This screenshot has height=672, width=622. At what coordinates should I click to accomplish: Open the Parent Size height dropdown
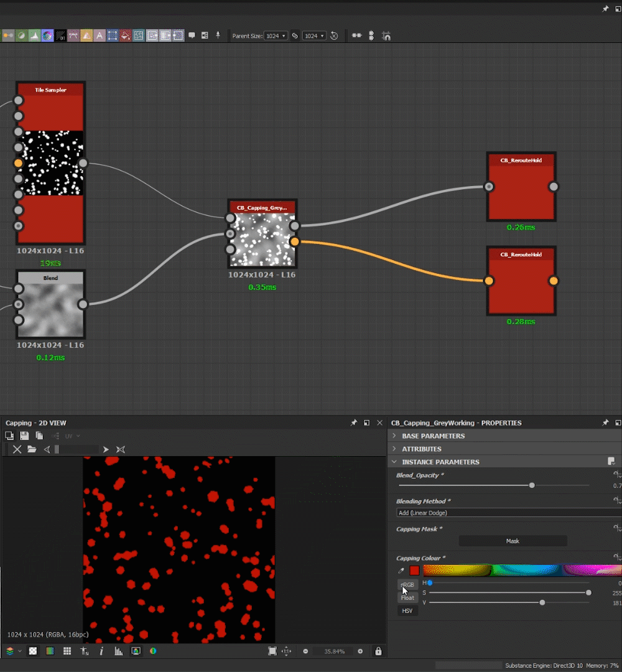pos(314,36)
